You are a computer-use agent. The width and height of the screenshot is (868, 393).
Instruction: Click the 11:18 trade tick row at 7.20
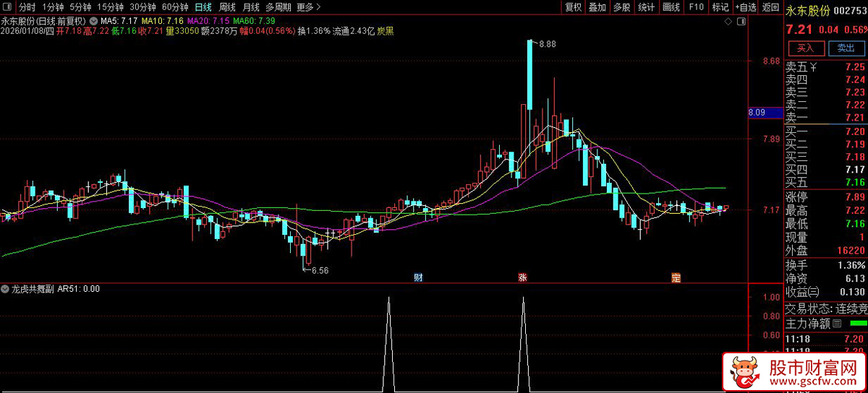point(826,339)
